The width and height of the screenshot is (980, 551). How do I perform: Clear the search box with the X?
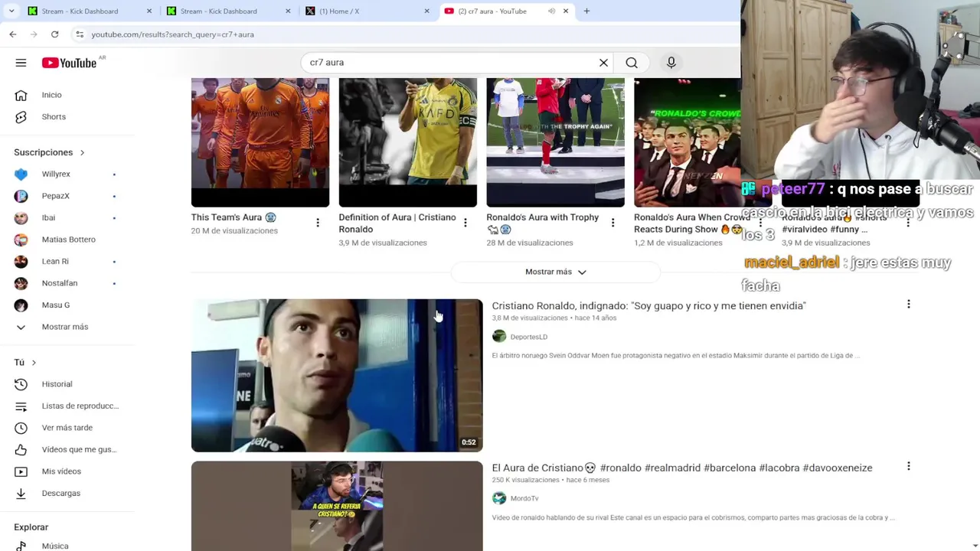(603, 63)
